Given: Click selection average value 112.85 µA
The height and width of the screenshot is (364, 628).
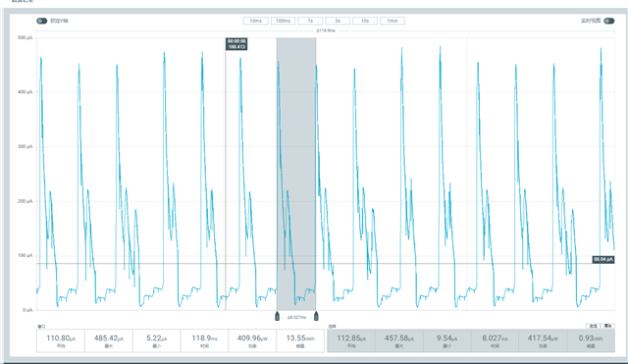Looking at the screenshot, I should (x=351, y=338).
